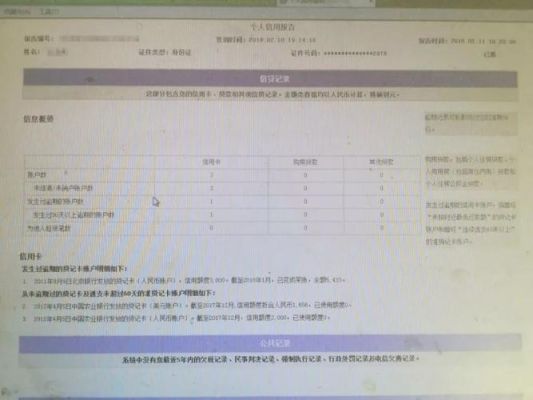This screenshot has width=533, height=400.
Task: Click the 报告时间 value
Action: click(483, 41)
